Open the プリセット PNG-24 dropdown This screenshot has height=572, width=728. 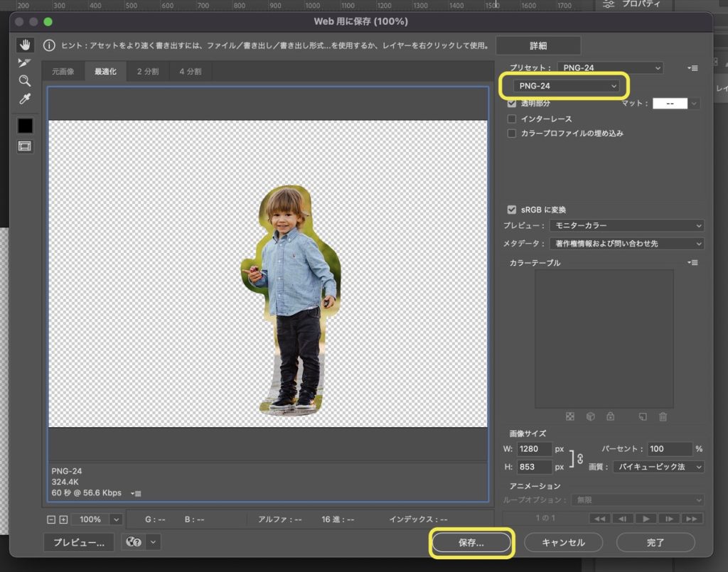(x=610, y=68)
